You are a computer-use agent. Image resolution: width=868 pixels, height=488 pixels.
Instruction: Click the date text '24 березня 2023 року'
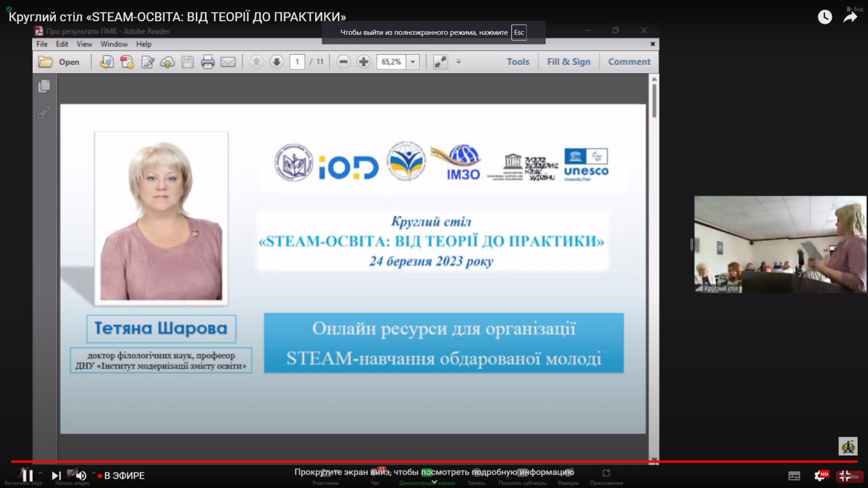pos(431,261)
